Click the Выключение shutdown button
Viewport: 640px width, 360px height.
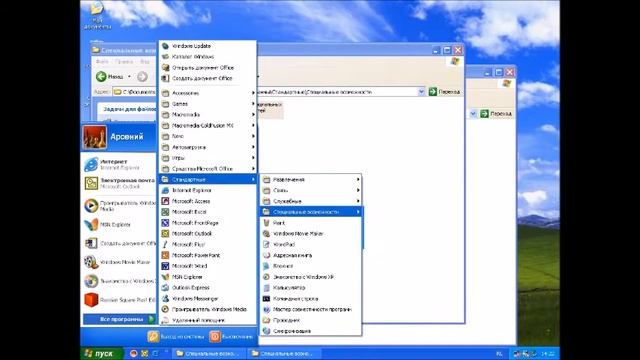pos(231,336)
